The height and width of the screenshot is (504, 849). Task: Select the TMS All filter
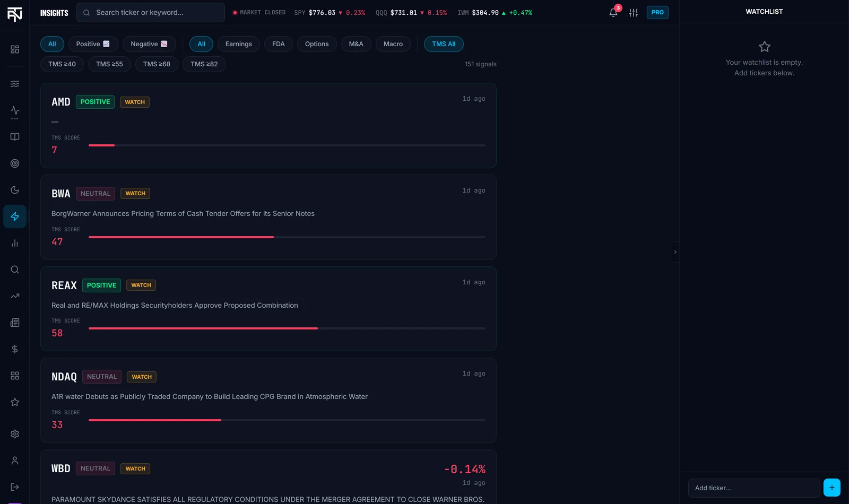click(444, 44)
